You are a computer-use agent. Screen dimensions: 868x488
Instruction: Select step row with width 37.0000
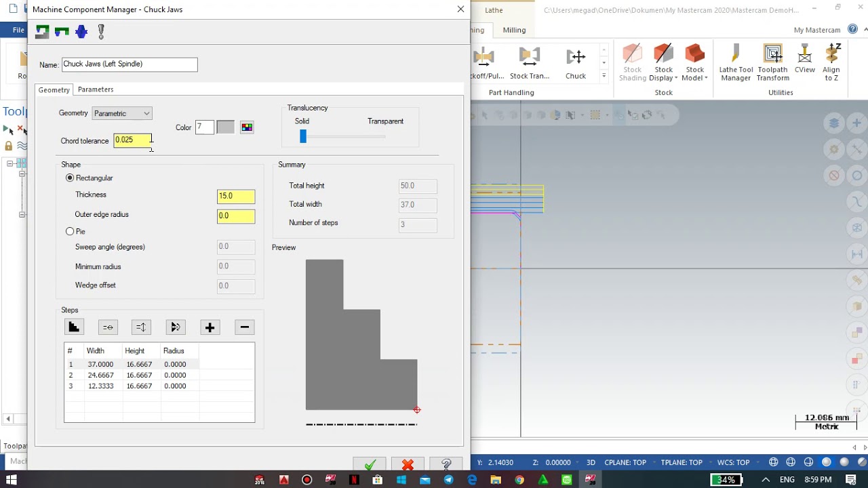click(x=132, y=364)
